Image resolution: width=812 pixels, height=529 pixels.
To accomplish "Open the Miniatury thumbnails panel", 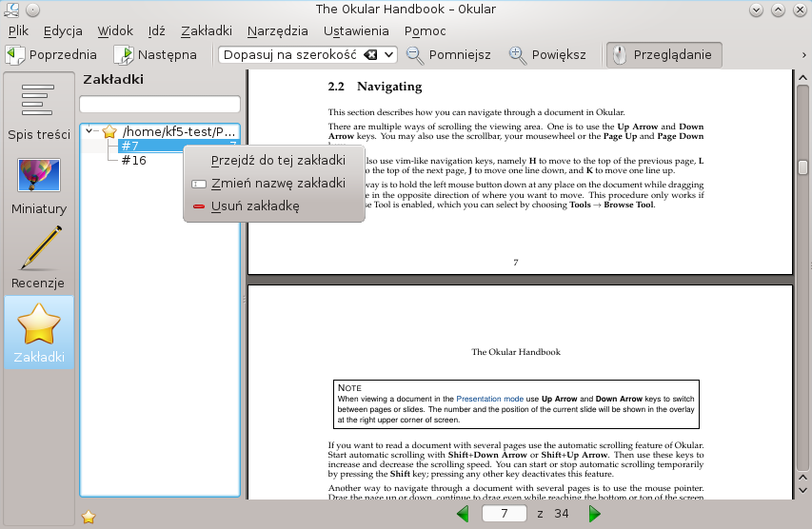I will click(x=39, y=186).
